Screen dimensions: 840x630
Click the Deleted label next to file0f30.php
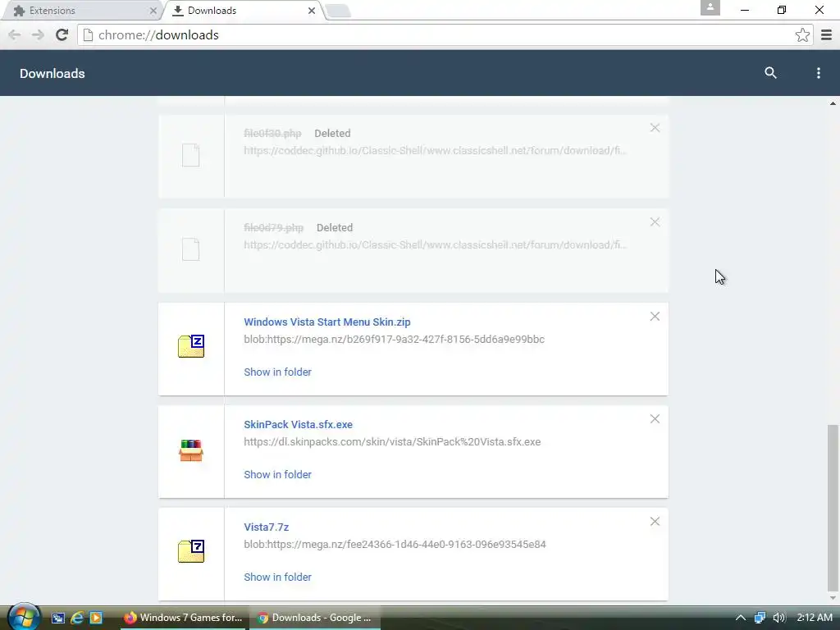pos(332,134)
